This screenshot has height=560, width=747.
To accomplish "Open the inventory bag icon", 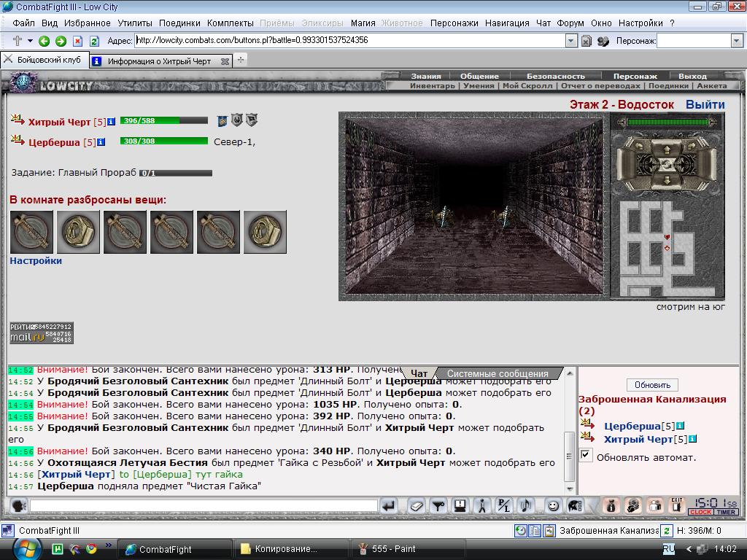I will coord(611,506).
